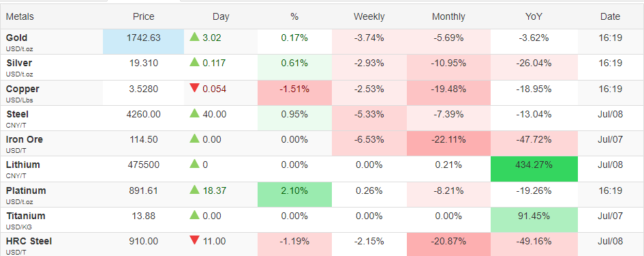Click the green up arrow in Gold row
Image resolution: width=644 pixels, height=256 pixels.
pyautogui.click(x=194, y=37)
